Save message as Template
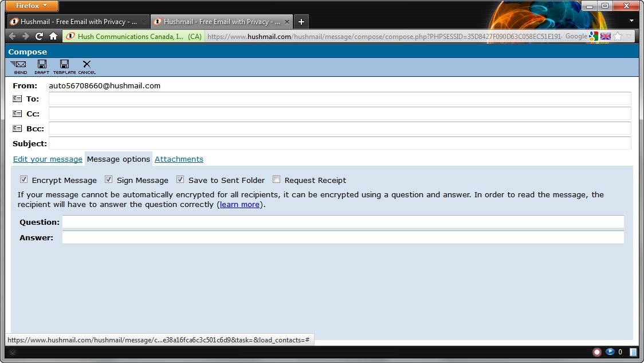Image resolution: width=644 pixels, height=363 pixels. click(x=64, y=65)
